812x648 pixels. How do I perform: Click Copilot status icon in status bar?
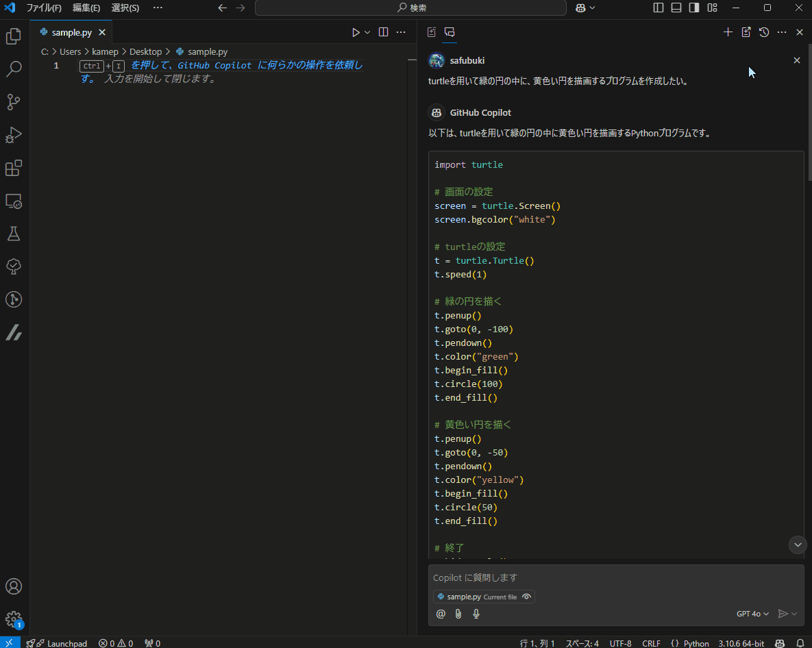coord(780,643)
